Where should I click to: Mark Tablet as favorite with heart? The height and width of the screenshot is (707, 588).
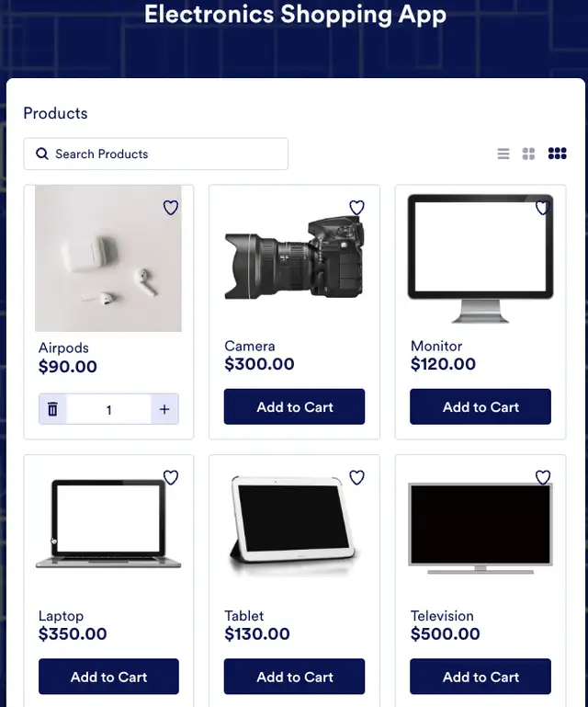tap(356, 477)
